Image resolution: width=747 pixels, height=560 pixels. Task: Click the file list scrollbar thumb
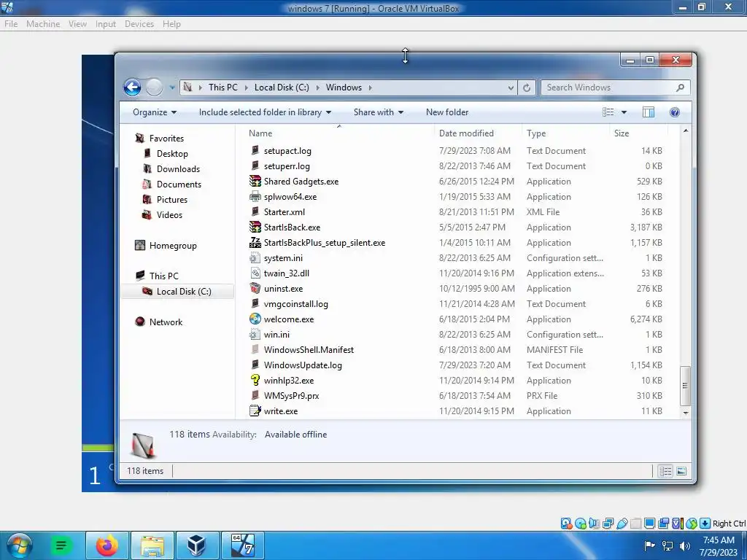(686, 385)
